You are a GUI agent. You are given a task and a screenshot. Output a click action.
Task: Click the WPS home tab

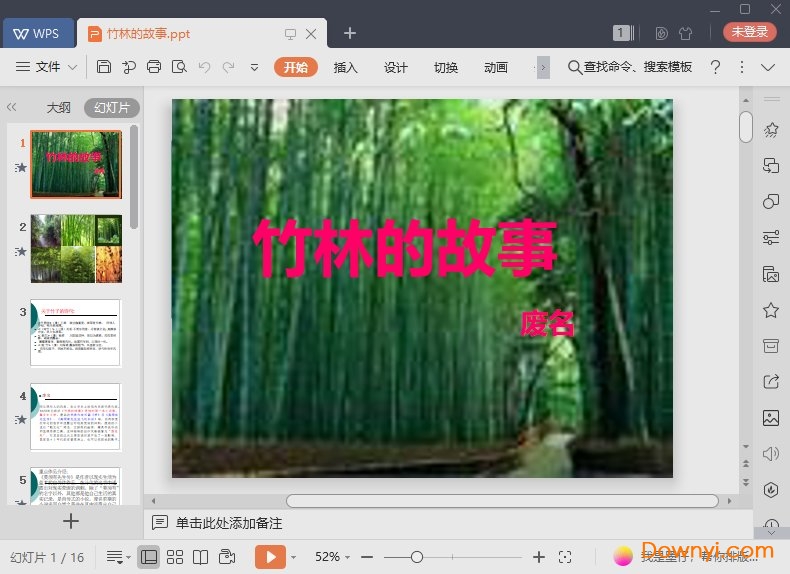pyautogui.click(x=38, y=33)
